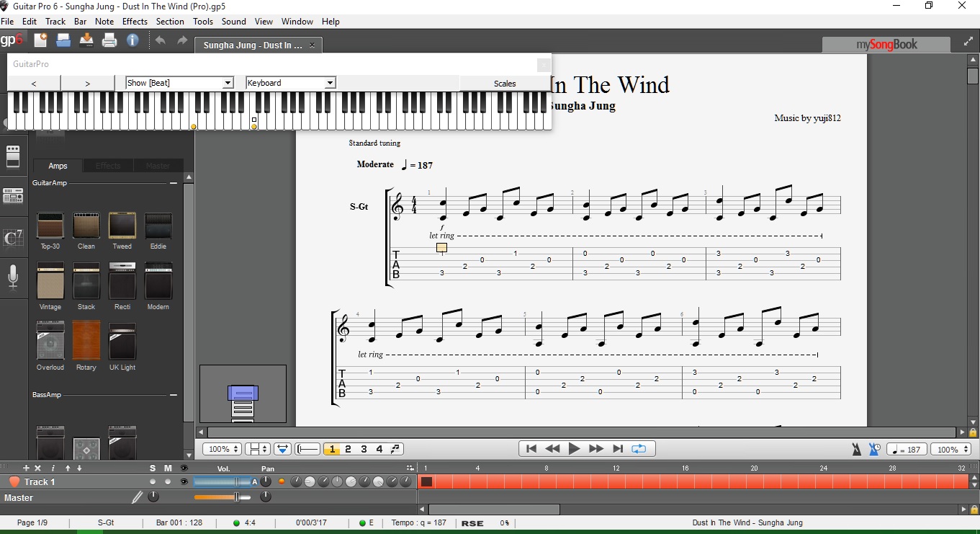Click the Scales button in keyboard panel
This screenshot has width=980, height=534.
(505, 84)
